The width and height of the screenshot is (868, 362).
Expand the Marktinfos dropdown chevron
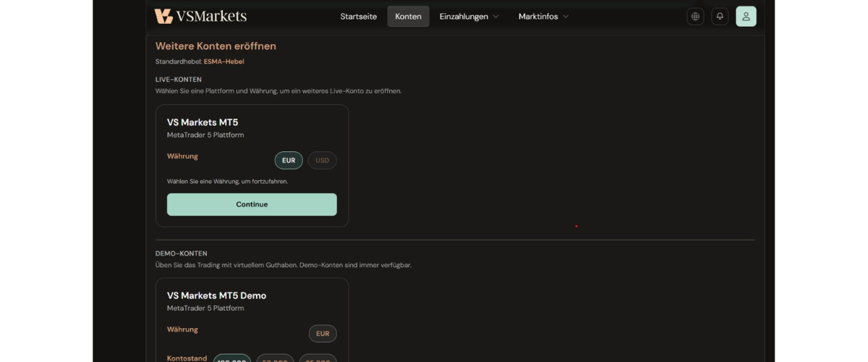point(566,17)
